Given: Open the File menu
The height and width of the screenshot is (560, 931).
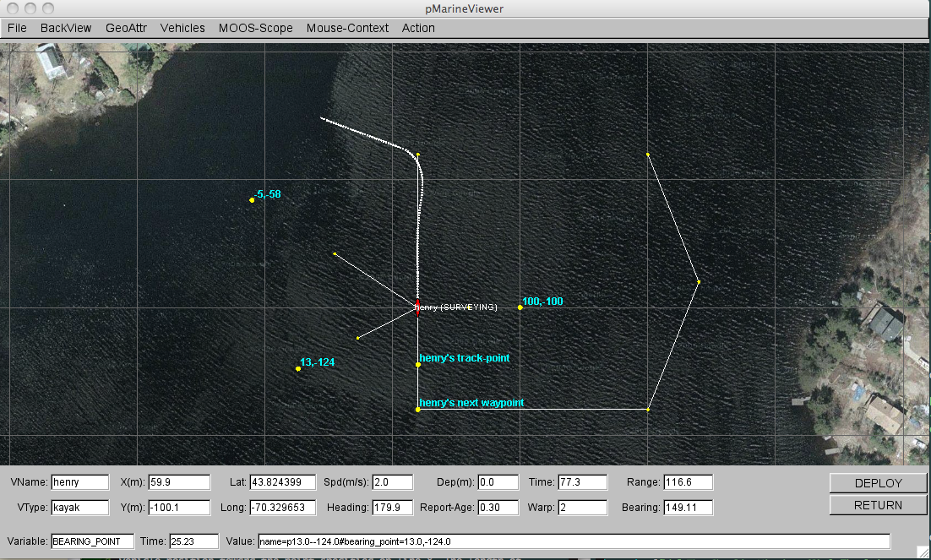Looking at the screenshot, I should coord(17,28).
